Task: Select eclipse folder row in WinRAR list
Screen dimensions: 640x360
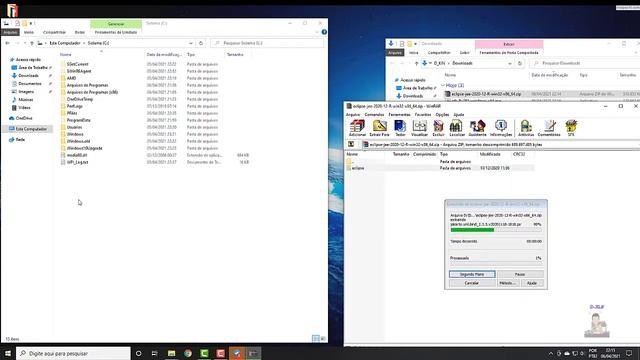Action: tap(440, 168)
